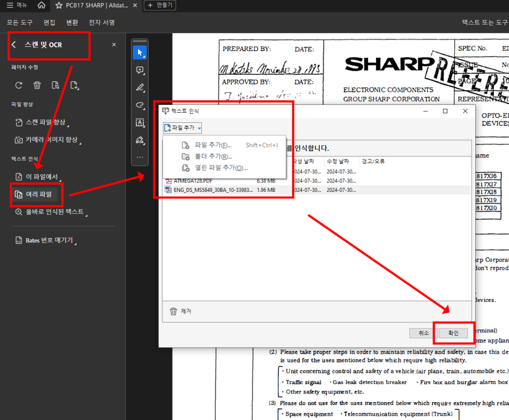509x420 pixels.
Task: Select the ATMEGA128.PDF file row
Action: click(317, 181)
